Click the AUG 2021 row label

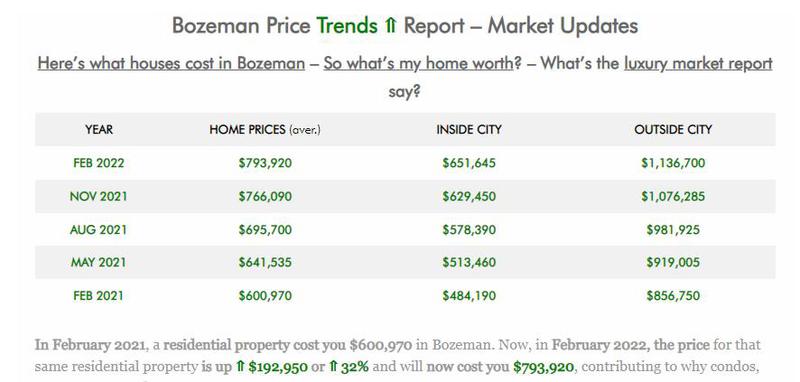tap(99, 230)
